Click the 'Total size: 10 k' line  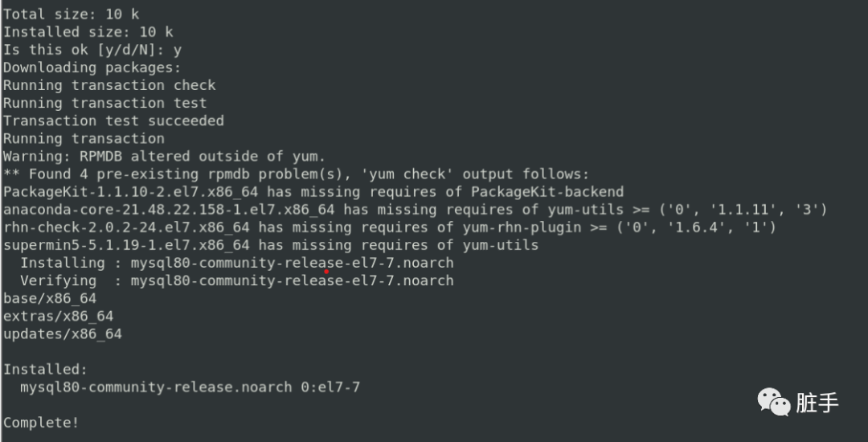71,15
